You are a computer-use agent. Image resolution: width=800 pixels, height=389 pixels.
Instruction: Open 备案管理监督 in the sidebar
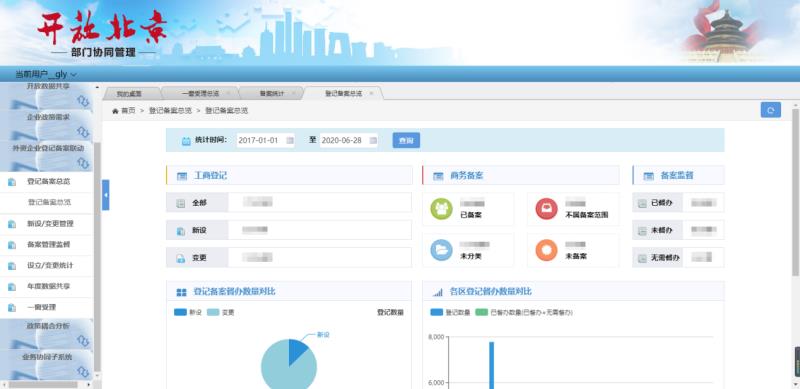47,245
